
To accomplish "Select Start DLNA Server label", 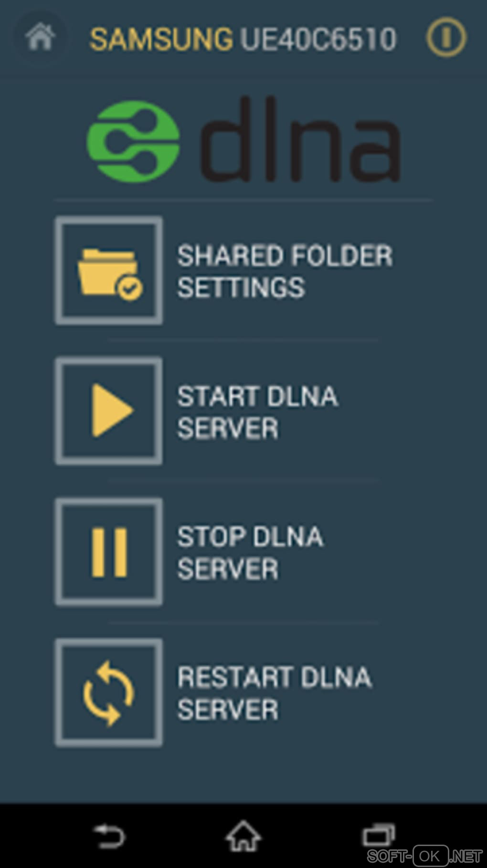I will coord(258,412).
